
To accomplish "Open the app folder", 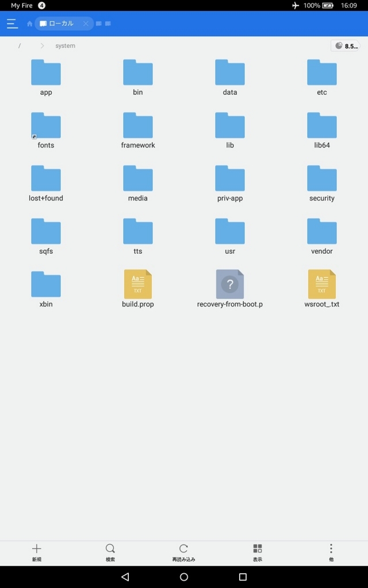I will [46, 78].
